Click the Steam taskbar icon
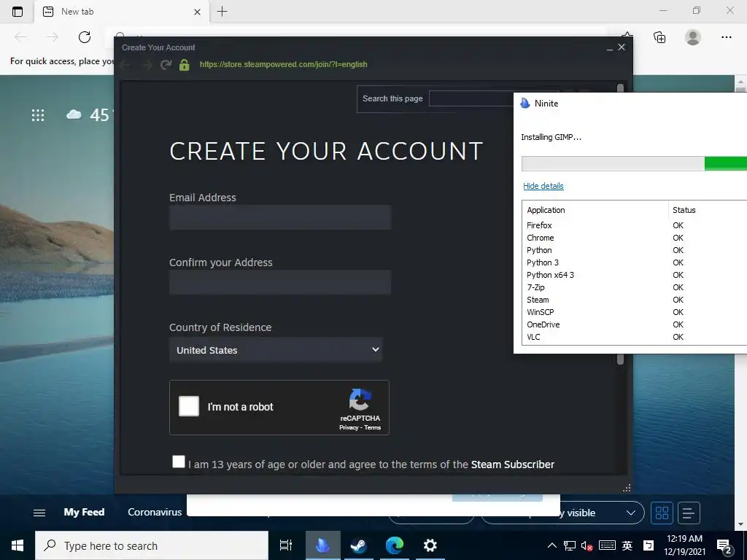The image size is (747, 560). (358, 545)
